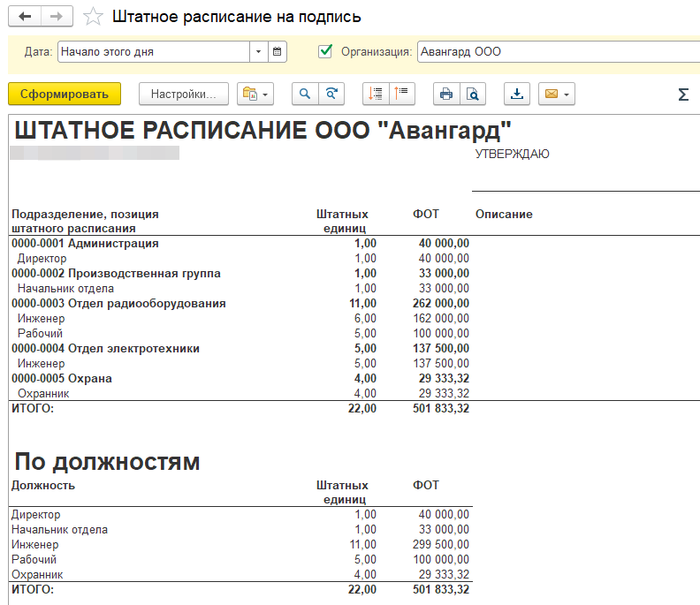Click 11,00 units for Отдел радиооборудования
Viewport: 700px width, 605px height.
pos(362,304)
